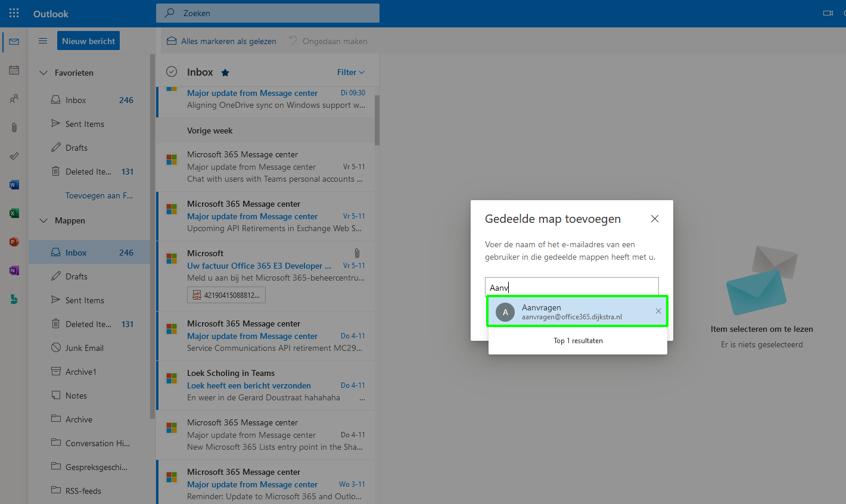Screen dimensions: 846x504
Task: Close the Gedeelde map toevoegen dialog
Action: coord(655,219)
